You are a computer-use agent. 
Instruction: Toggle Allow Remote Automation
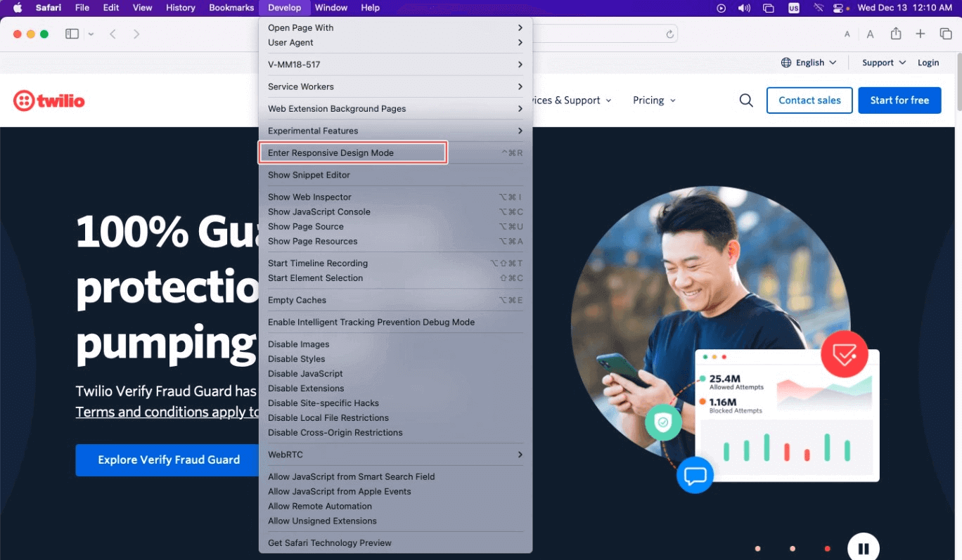click(x=395, y=506)
